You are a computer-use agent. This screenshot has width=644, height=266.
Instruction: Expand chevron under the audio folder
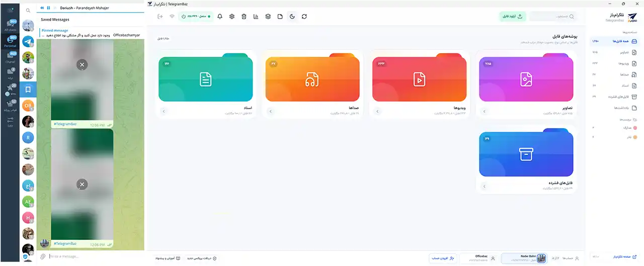[x=271, y=112]
